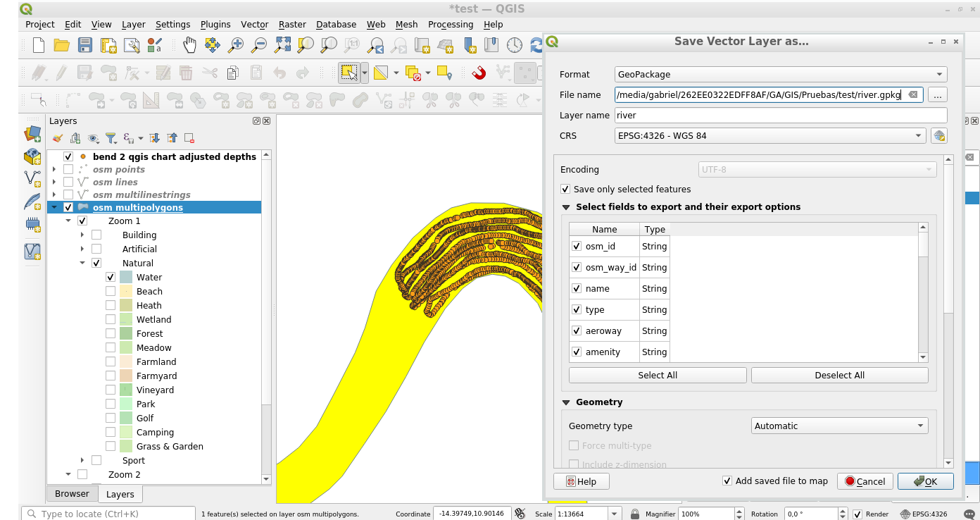This screenshot has width=980, height=520.
Task: Click the Save Project floppy icon
Action: pyautogui.click(x=85, y=45)
